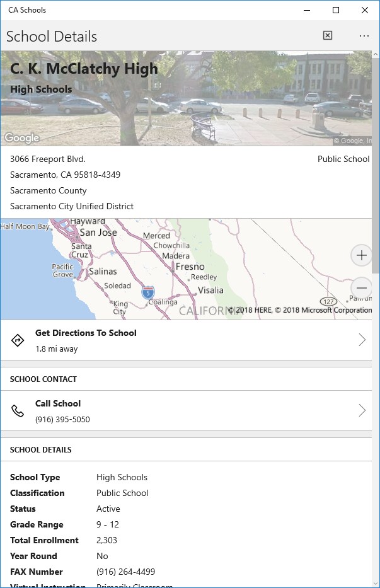The height and width of the screenshot is (588, 380).
Task: Maximize the CA Schools window
Action: 336,10
